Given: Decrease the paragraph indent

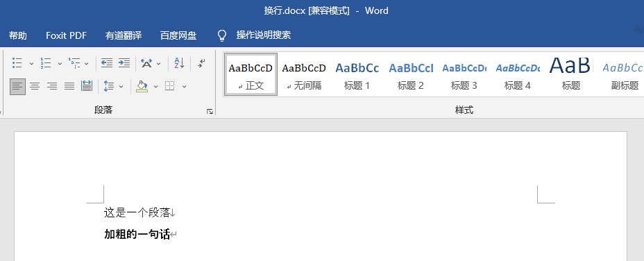Looking at the screenshot, I should coord(107,63).
